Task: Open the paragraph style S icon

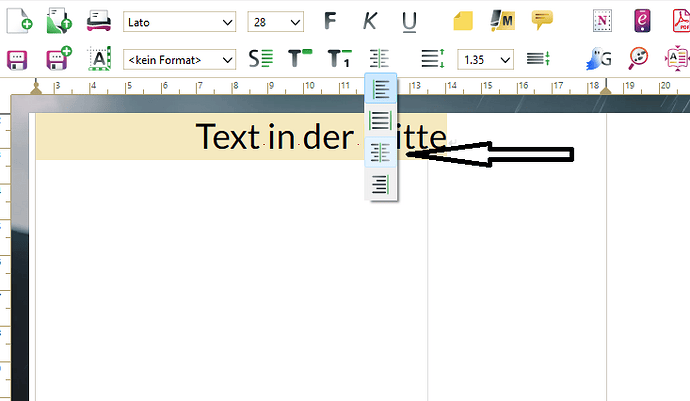Action: coord(261,59)
